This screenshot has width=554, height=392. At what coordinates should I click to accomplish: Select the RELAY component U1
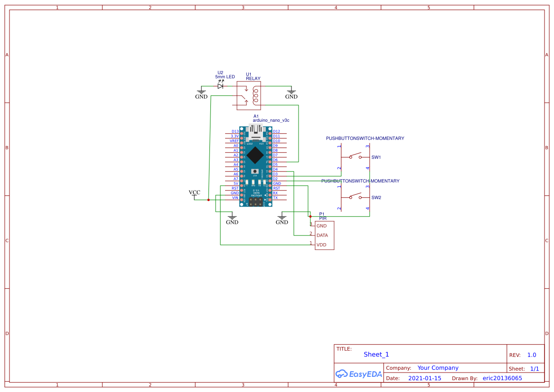[x=248, y=95]
